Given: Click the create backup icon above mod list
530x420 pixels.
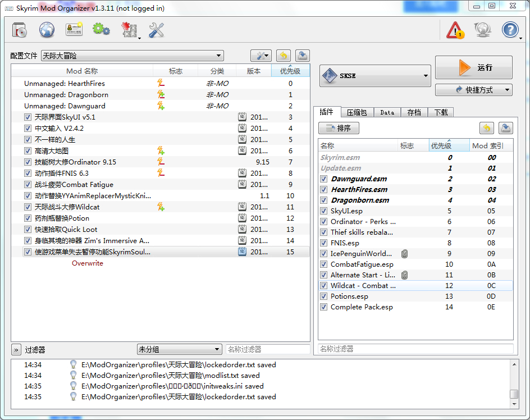Looking at the screenshot, I should [x=303, y=56].
